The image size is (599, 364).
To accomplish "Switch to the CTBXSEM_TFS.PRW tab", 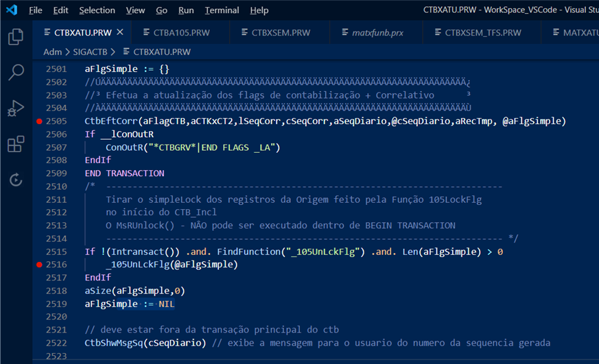I will tap(482, 32).
